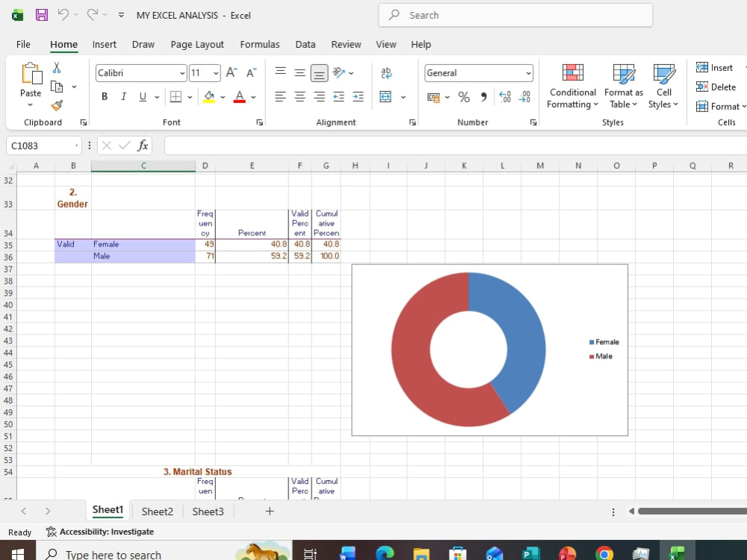Viewport: 747px width, 560px height.
Task: Switch to the Sheet3 worksheet tab
Action: (208, 511)
